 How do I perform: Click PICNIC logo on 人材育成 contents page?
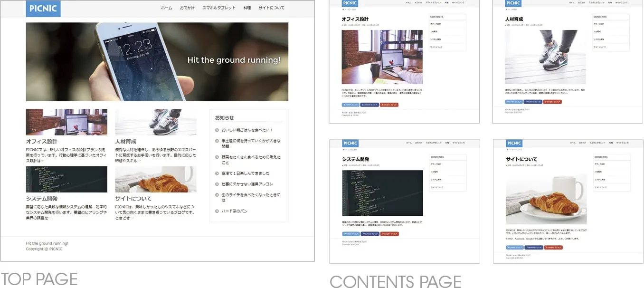(x=513, y=3)
